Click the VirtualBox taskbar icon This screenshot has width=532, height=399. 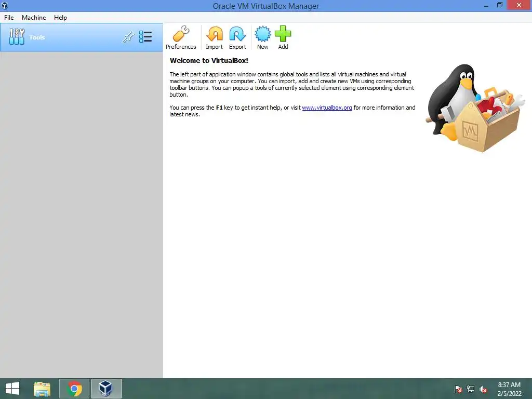coord(106,389)
